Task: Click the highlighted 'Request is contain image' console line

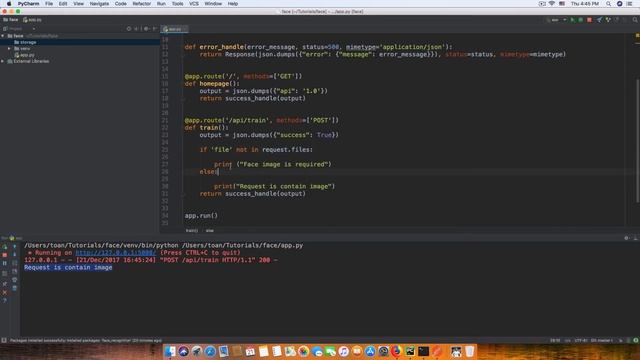Action: click(68, 267)
